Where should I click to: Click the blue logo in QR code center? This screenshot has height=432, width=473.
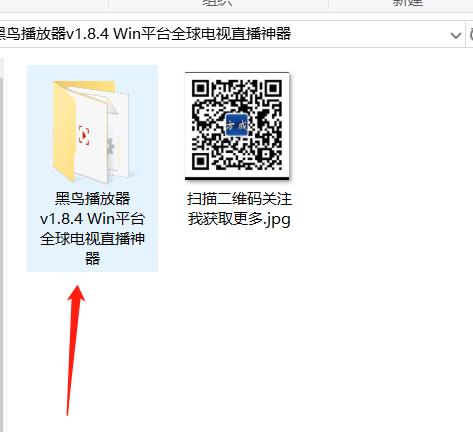[237, 125]
